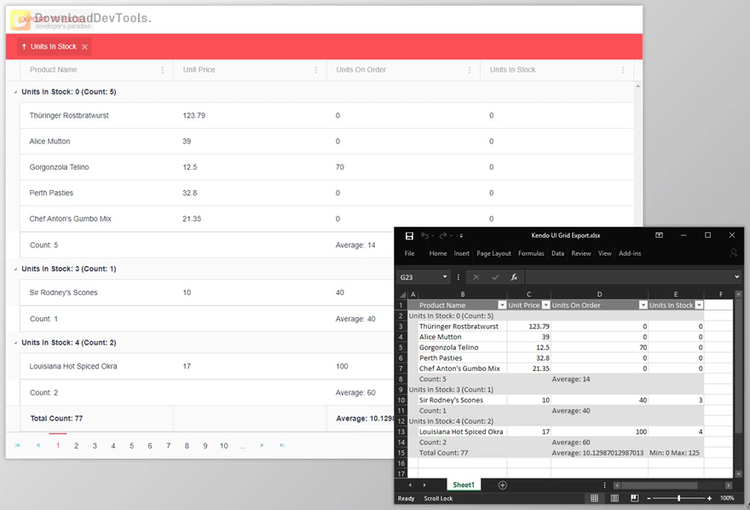Click Zoom In plus in Excel status bar
The width and height of the screenshot is (750, 510).
point(709,499)
